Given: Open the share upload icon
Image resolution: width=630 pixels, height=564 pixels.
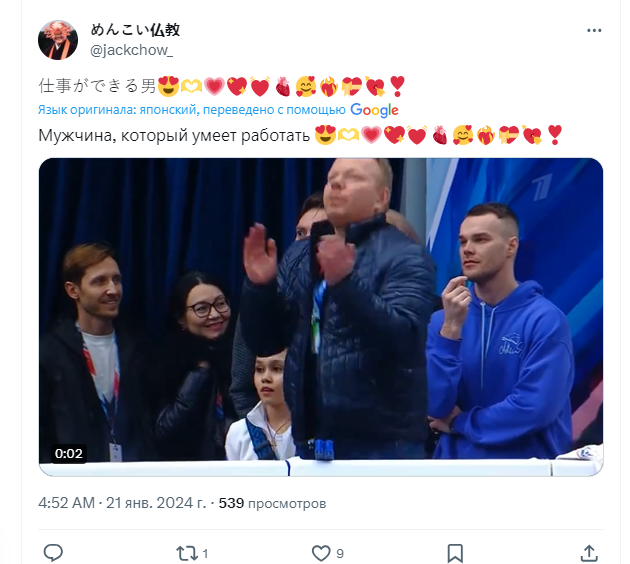Looking at the screenshot, I should [589, 553].
